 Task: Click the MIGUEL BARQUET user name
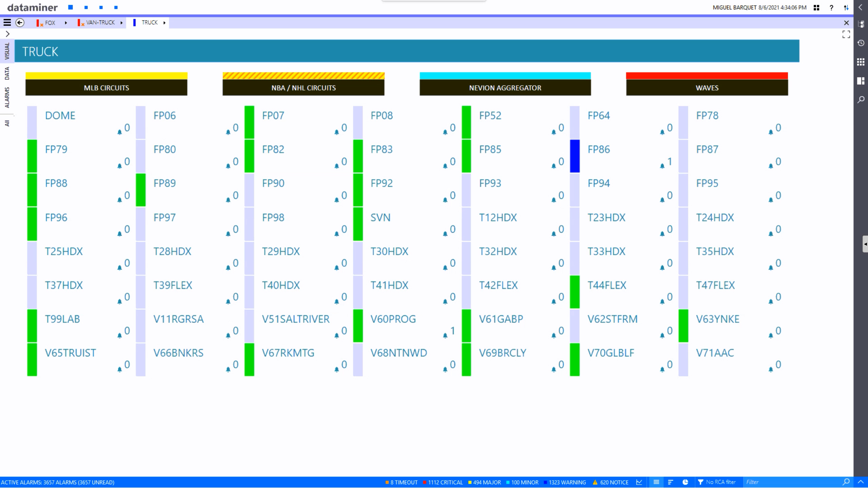734,7
